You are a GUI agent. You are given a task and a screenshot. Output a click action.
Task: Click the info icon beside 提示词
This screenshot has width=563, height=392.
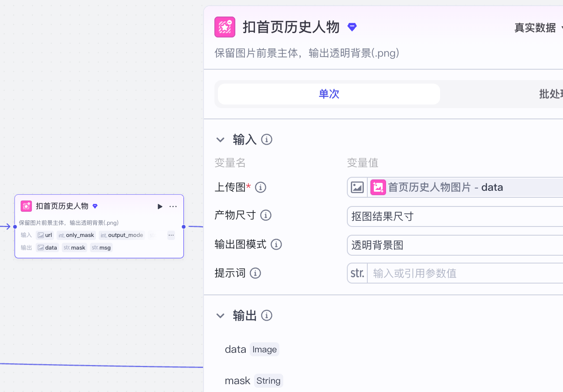point(255,273)
